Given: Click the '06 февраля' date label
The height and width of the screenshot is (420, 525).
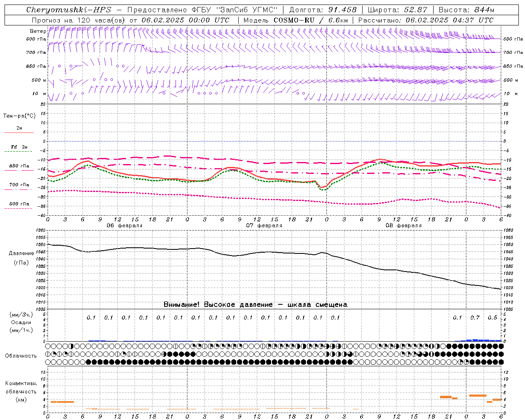Looking at the screenshot, I should [x=125, y=226].
